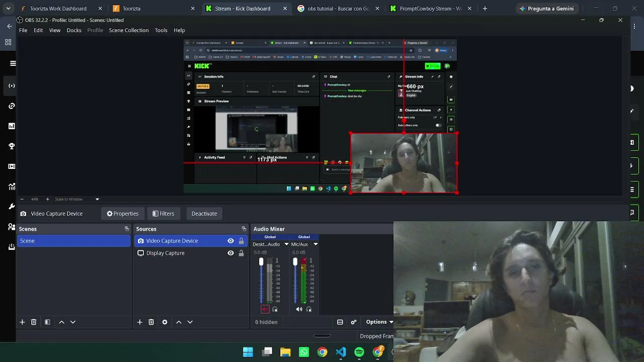Open source properties gear in the Sources panel
Image resolution: width=644 pixels, height=362 pixels.
pyautogui.click(x=165, y=322)
